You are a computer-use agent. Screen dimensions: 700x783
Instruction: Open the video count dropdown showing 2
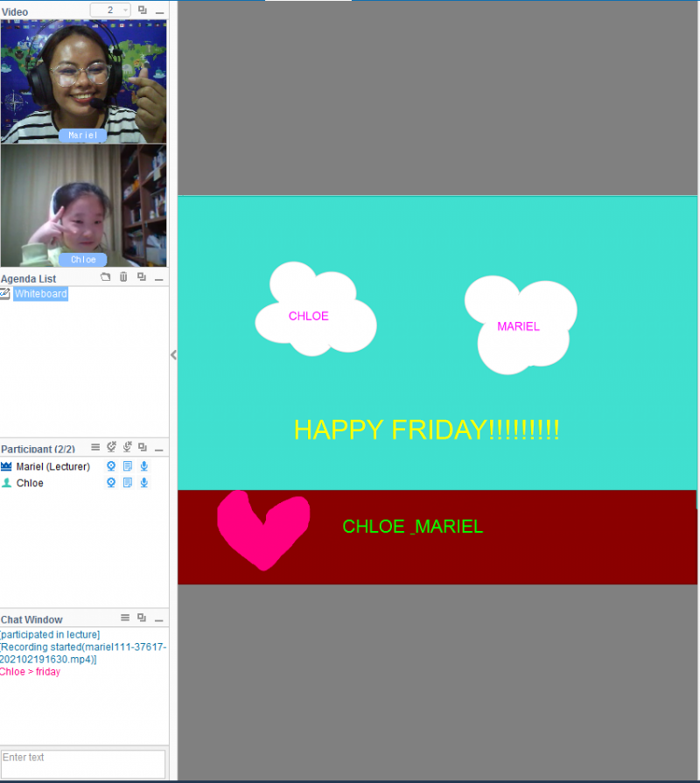tap(110, 10)
